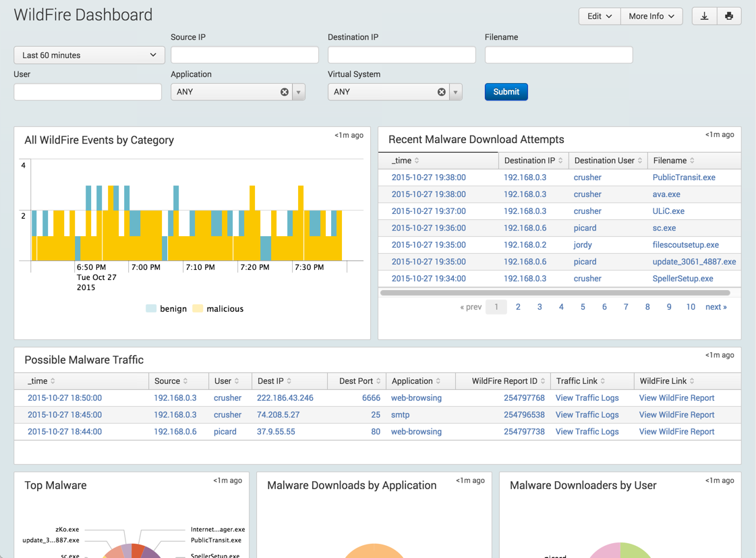Open ULiC.exe filename entry
The image size is (756, 558).
(668, 211)
